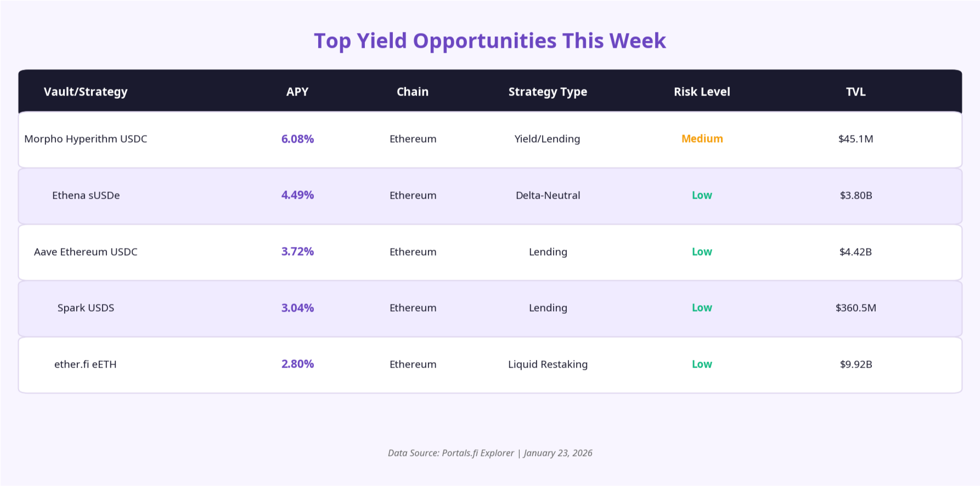The image size is (980, 486).
Task: Open the Spark USDS entry
Action: point(86,308)
